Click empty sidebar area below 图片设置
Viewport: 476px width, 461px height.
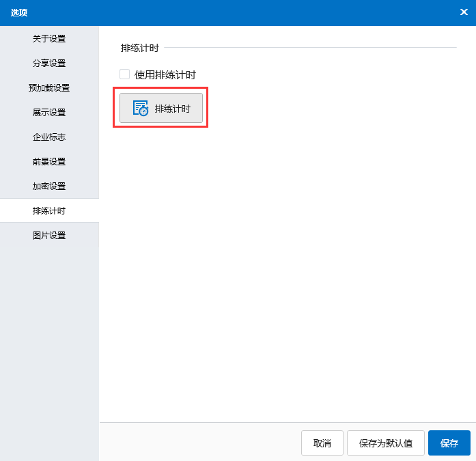[49, 341]
